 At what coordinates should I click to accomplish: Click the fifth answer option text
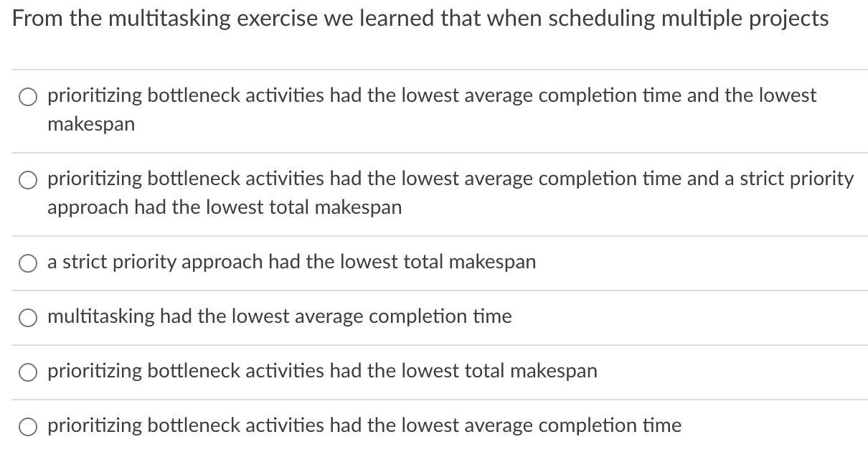point(322,372)
